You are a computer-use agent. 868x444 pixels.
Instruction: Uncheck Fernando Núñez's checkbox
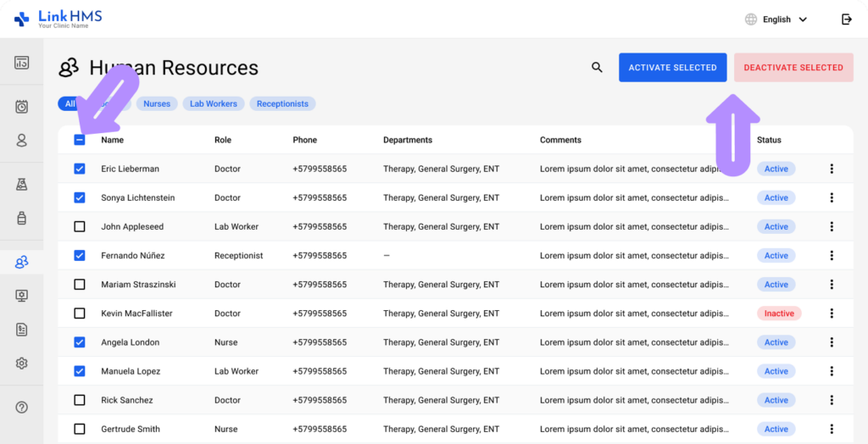pos(80,255)
